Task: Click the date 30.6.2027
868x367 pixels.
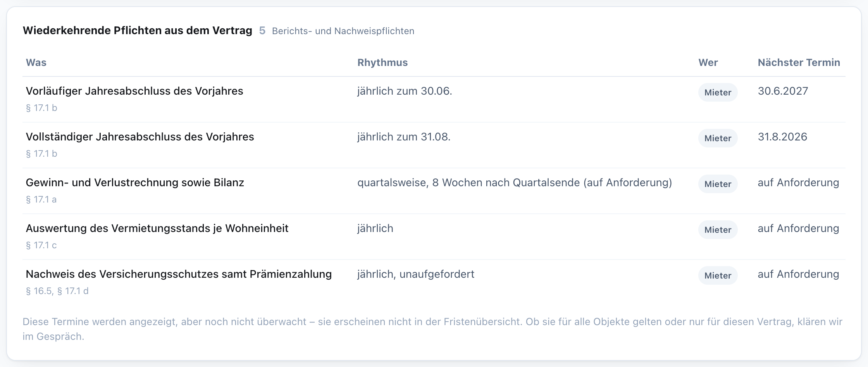Action: pyautogui.click(x=783, y=91)
